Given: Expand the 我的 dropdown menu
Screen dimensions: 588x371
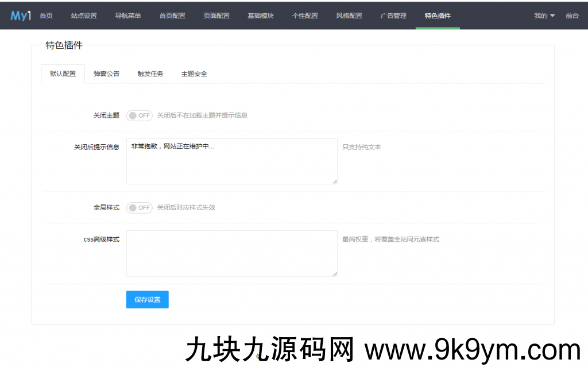Looking at the screenshot, I should click(544, 16).
